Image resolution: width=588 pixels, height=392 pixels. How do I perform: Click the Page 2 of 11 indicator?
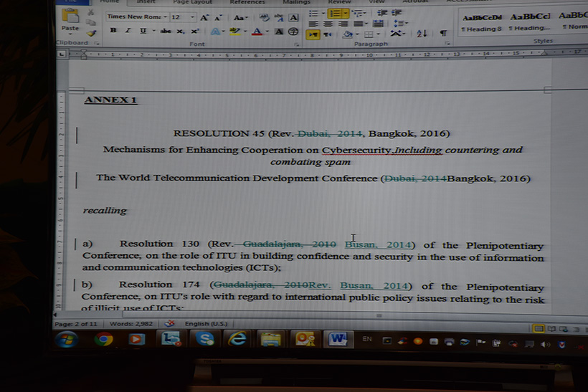click(76, 324)
